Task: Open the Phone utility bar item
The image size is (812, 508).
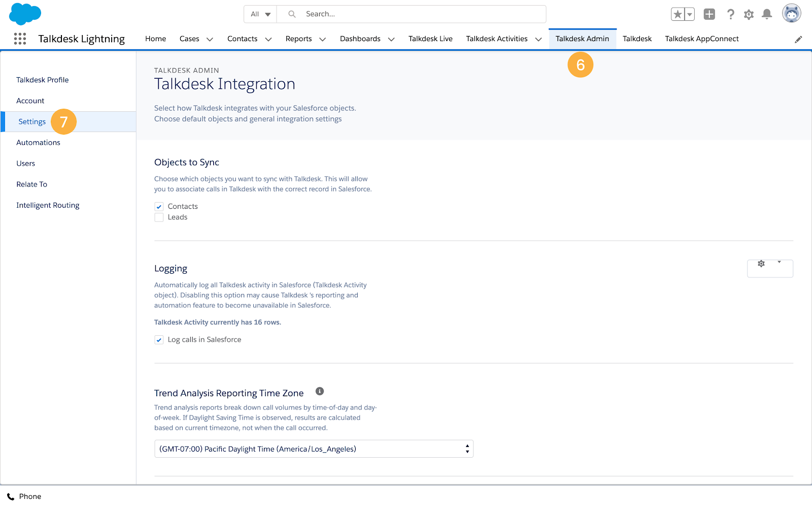Action: tap(24, 497)
